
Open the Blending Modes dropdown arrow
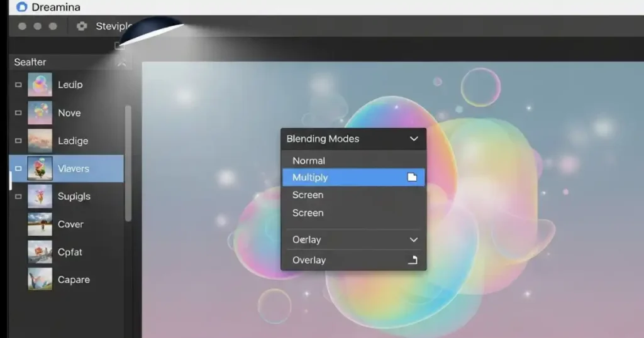pyautogui.click(x=413, y=139)
